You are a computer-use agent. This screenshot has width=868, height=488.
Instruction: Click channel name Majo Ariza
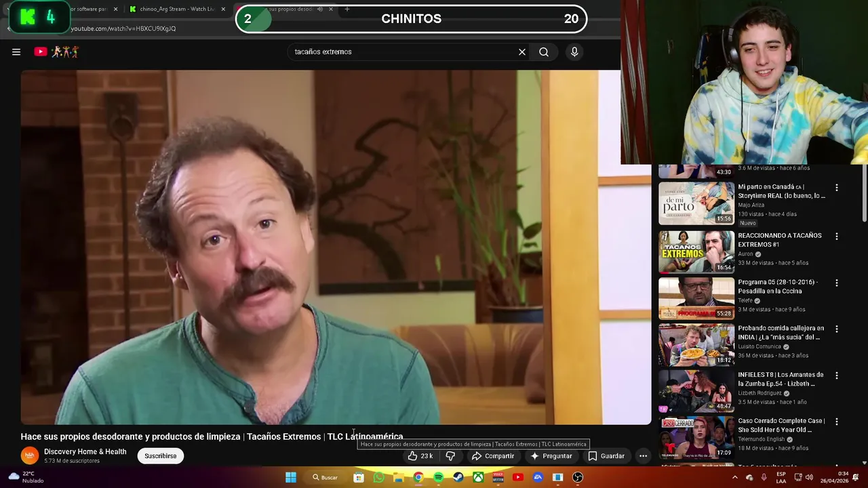click(751, 205)
